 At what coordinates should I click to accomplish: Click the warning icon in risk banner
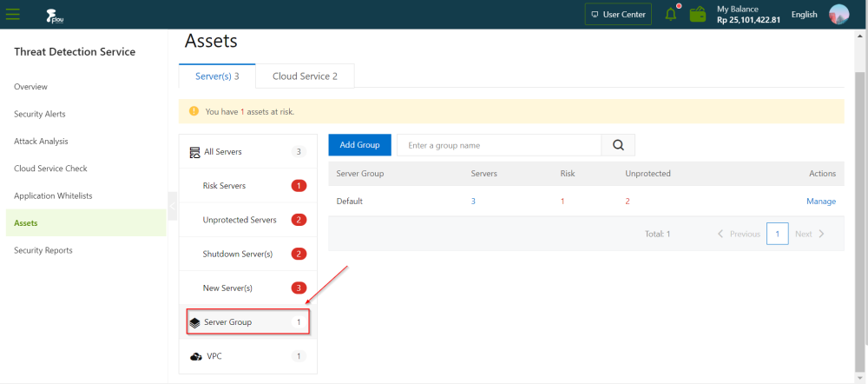click(194, 111)
